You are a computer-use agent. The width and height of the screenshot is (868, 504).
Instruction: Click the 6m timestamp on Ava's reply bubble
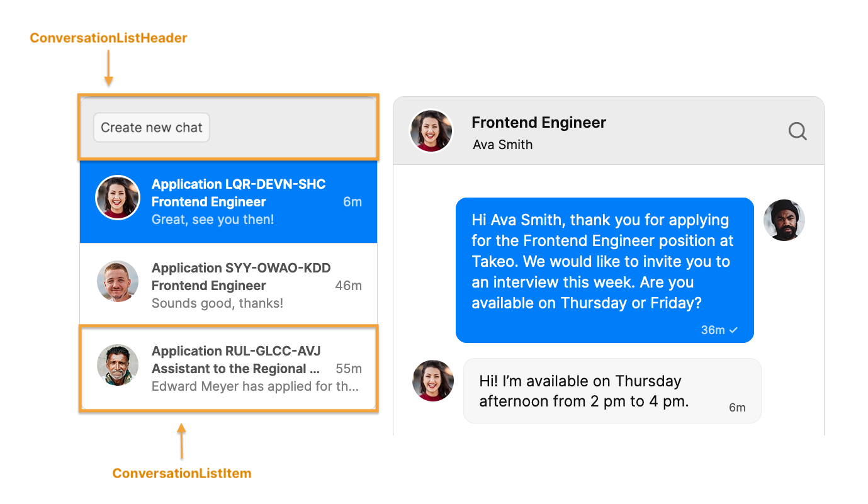click(x=737, y=407)
